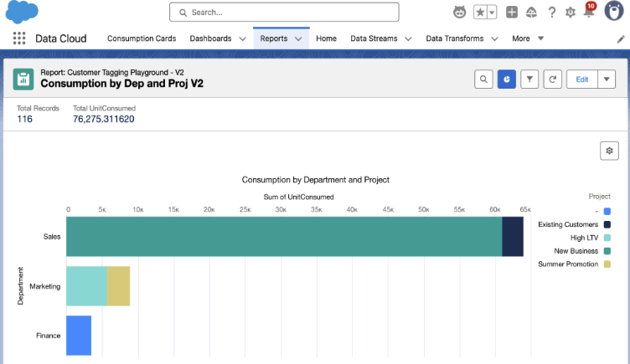The height and width of the screenshot is (364, 630).
Task: Open the Global Actions plus icon
Action: point(512,13)
